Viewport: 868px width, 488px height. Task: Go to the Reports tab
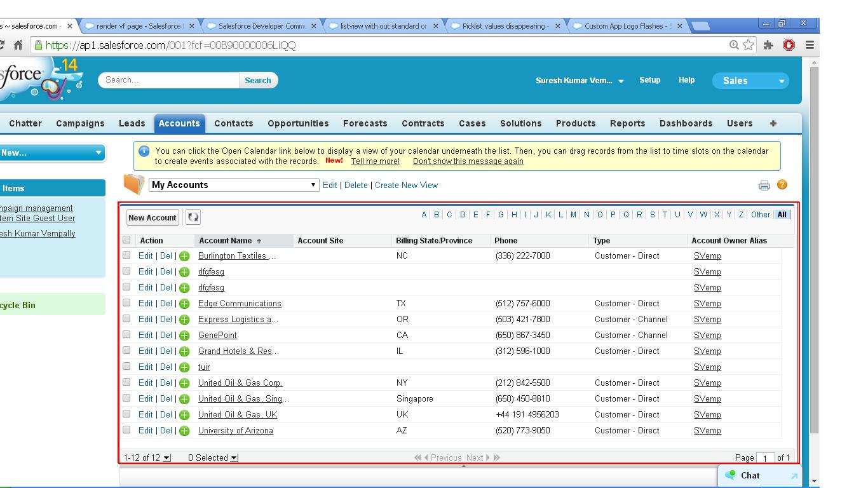click(627, 123)
